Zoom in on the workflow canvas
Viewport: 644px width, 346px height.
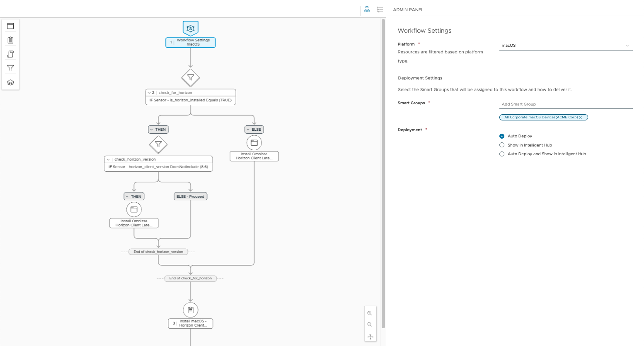coord(370,313)
